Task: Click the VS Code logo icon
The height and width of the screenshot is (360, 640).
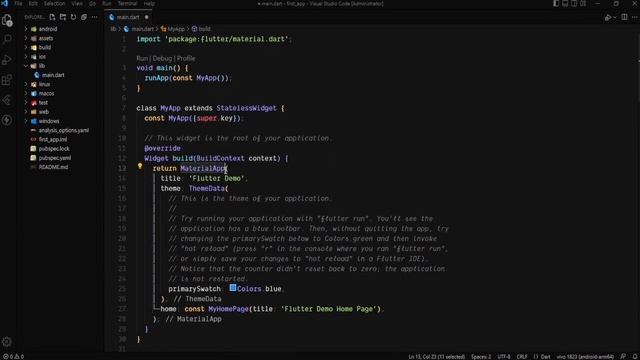Action: click(x=5, y=3)
